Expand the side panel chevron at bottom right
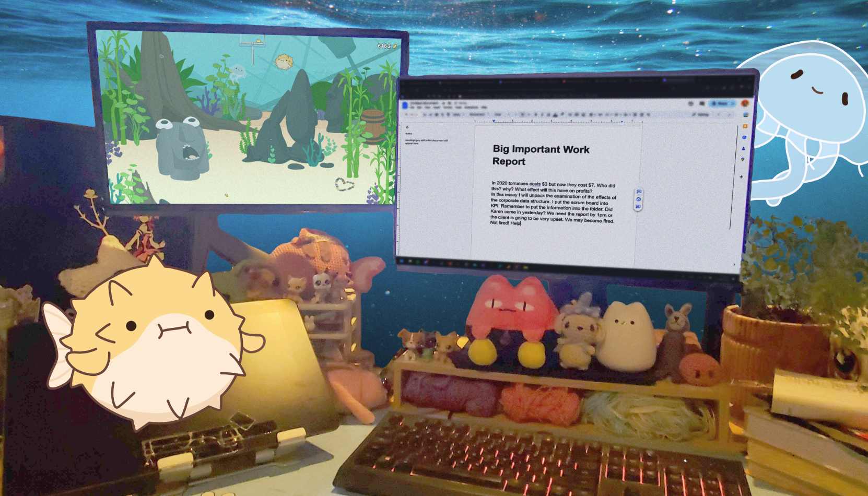Viewport: 868px width, 496px height. click(734, 265)
